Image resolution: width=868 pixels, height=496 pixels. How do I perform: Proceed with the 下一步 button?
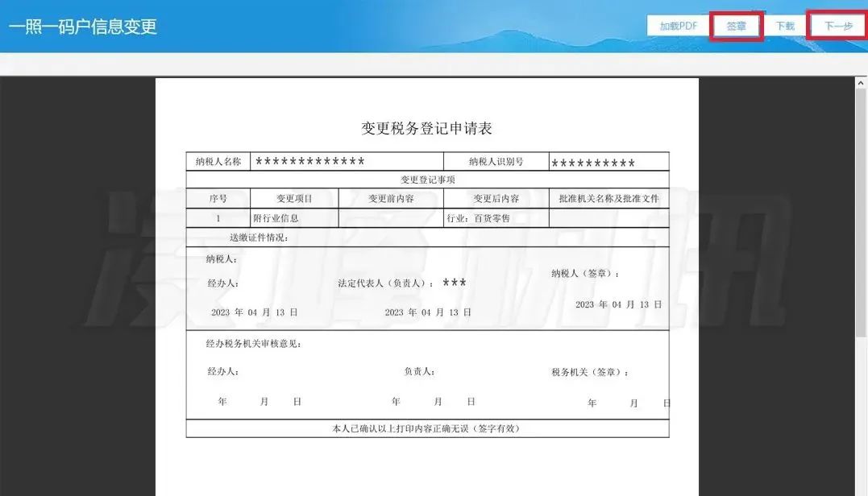pyautogui.click(x=838, y=26)
